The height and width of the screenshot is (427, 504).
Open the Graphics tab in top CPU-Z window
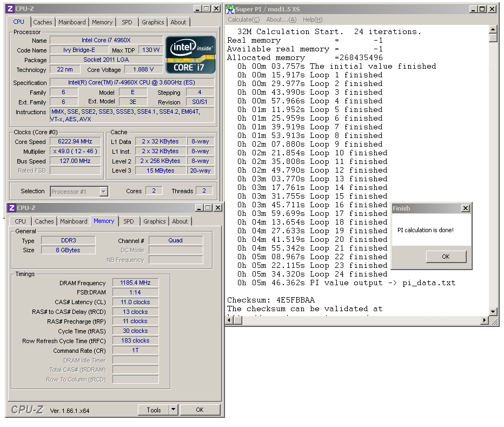pos(152,22)
